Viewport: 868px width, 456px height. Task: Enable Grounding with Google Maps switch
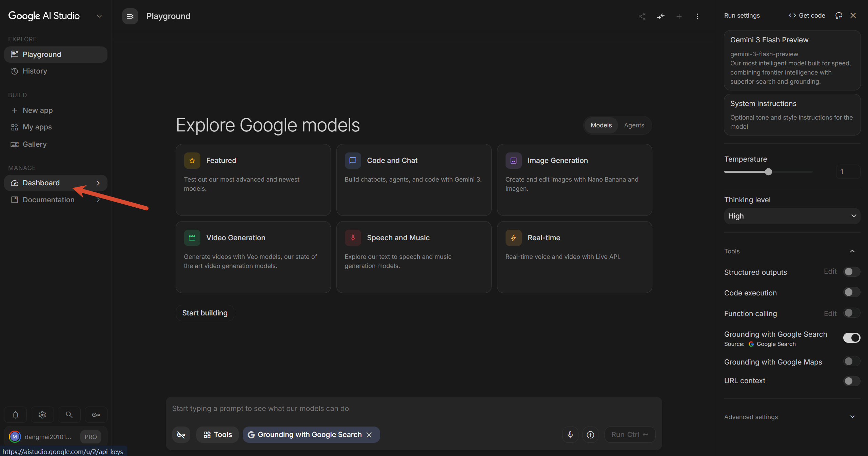[852, 361]
